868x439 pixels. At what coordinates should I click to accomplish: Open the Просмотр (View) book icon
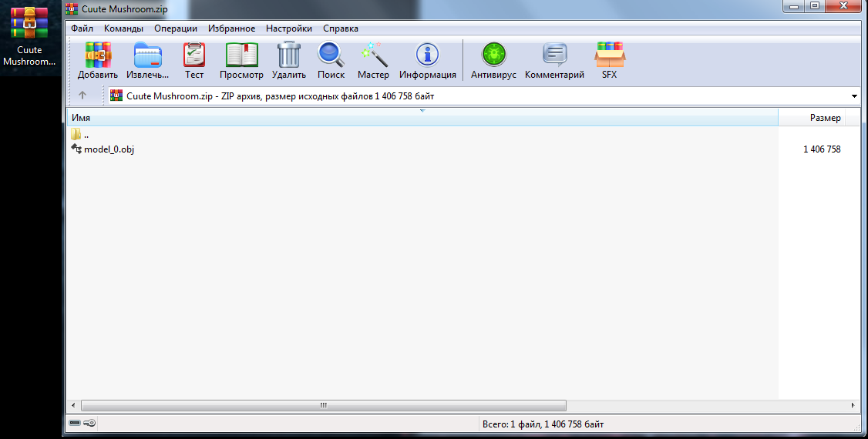pyautogui.click(x=241, y=55)
